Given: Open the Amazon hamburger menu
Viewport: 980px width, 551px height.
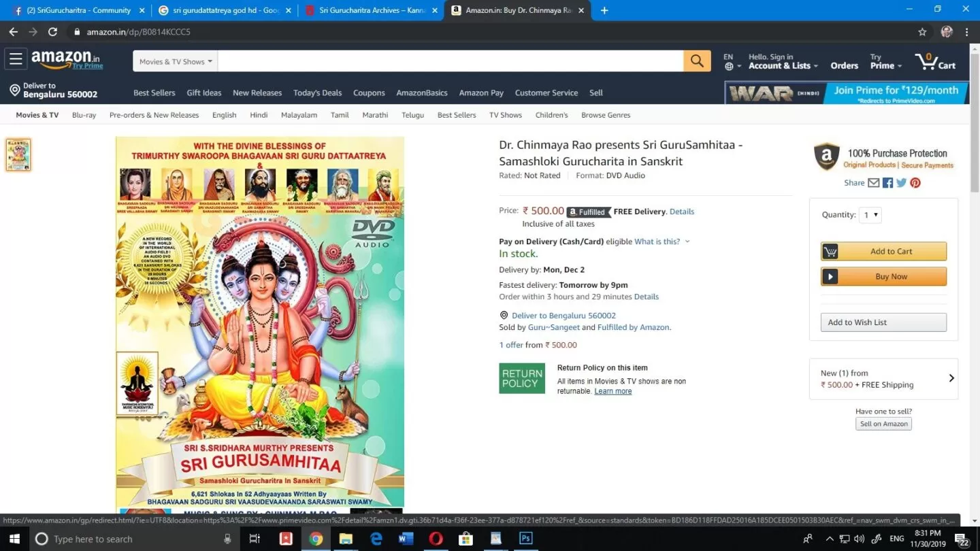Looking at the screenshot, I should [16, 59].
